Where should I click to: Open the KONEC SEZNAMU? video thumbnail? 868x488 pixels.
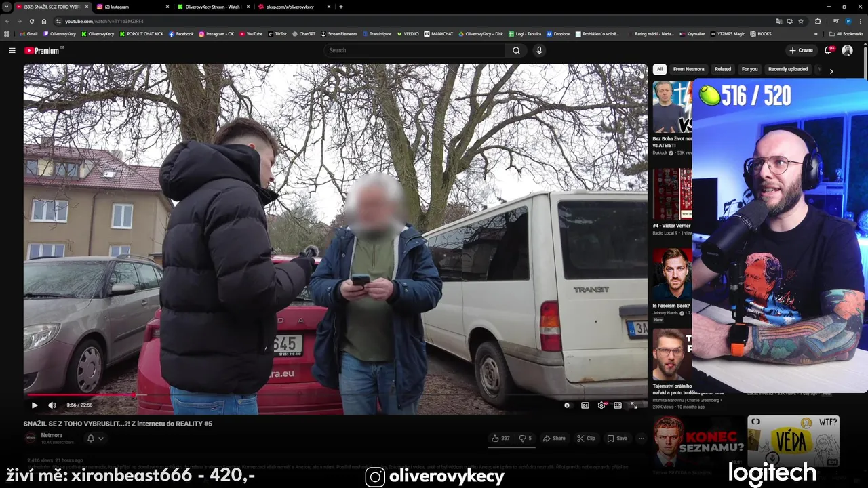[698, 443]
